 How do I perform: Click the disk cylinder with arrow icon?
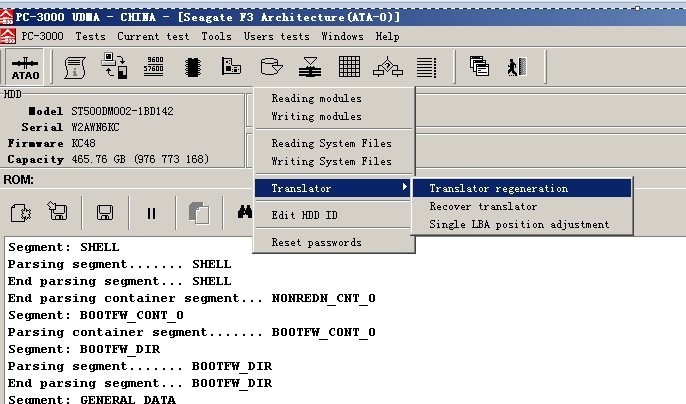271,67
